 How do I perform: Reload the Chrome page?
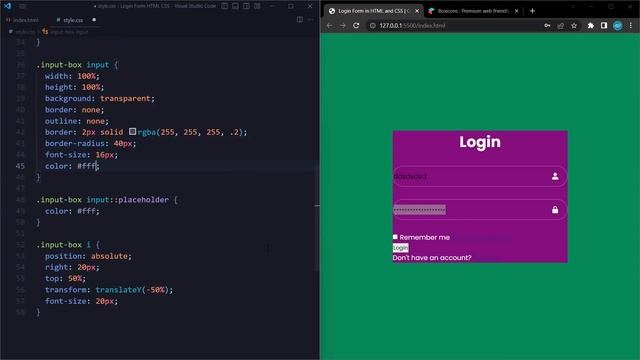[x=356, y=25]
